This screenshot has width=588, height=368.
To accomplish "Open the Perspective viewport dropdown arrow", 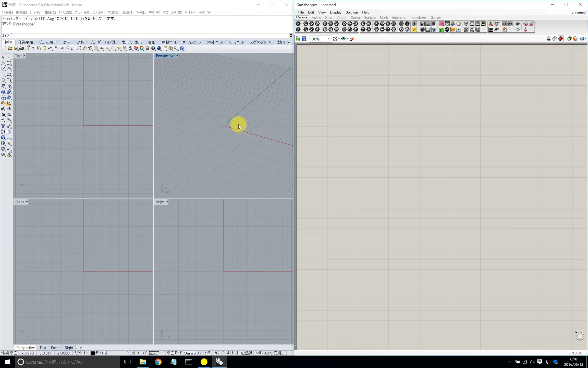I will point(177,56).
